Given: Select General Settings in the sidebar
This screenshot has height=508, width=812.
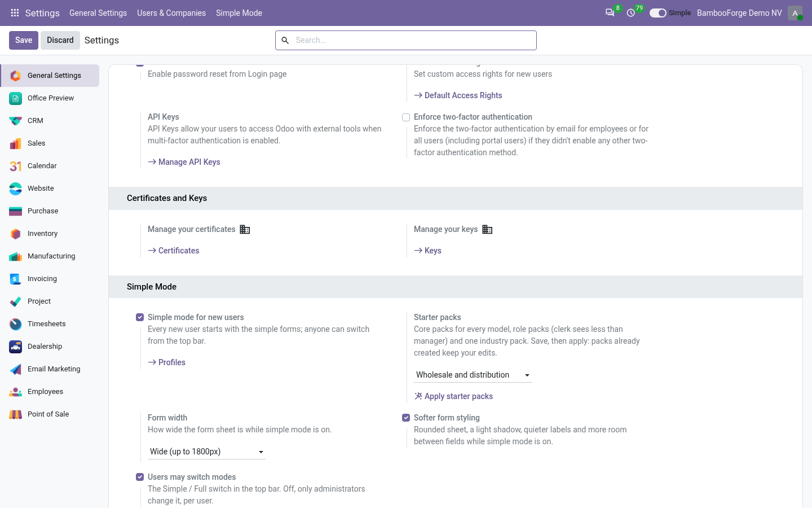Looking at the screenshot, I should click(x=50, y=76).
